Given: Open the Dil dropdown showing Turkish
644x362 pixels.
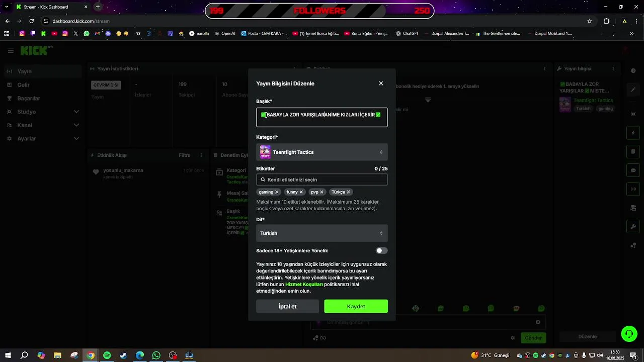Looking at the screenshot, I should pos(322,233).
